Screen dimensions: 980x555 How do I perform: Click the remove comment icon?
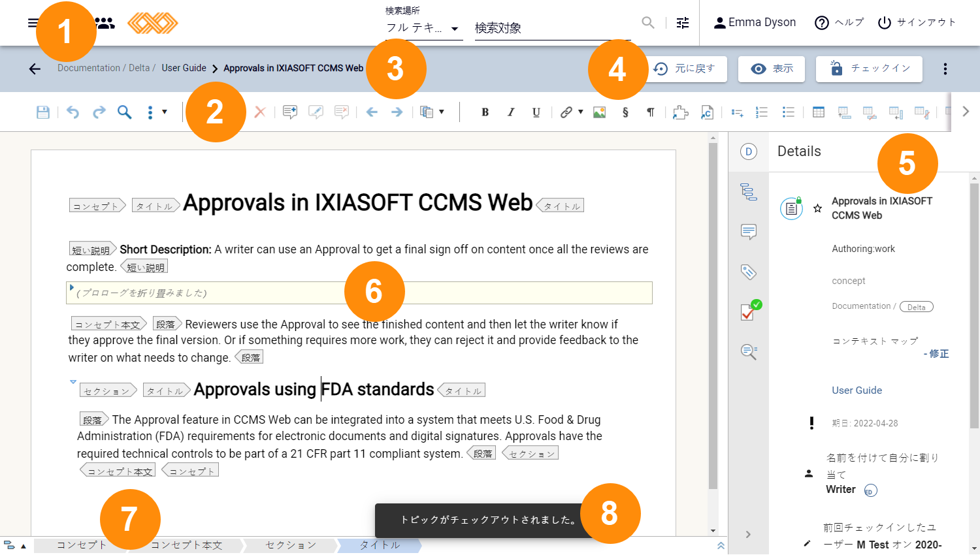pyautogui.click(x=341, y=112)
